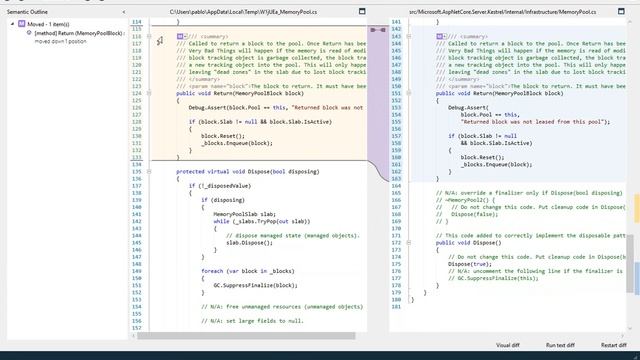Image resolution: width=640 pixels, height=360 pixels.
Task: Click the 'Semantic Outline' panel title
Action: 27,12
